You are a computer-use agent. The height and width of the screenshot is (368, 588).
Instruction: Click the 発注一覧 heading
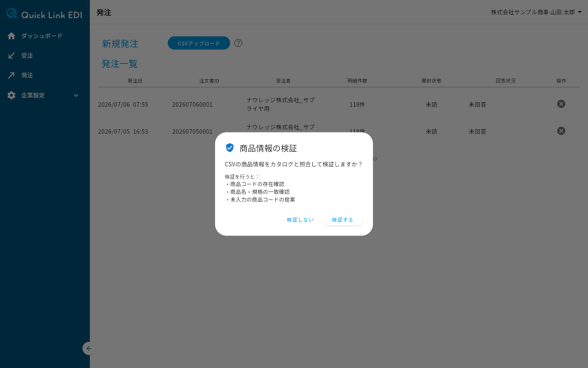tap(120, 64)
